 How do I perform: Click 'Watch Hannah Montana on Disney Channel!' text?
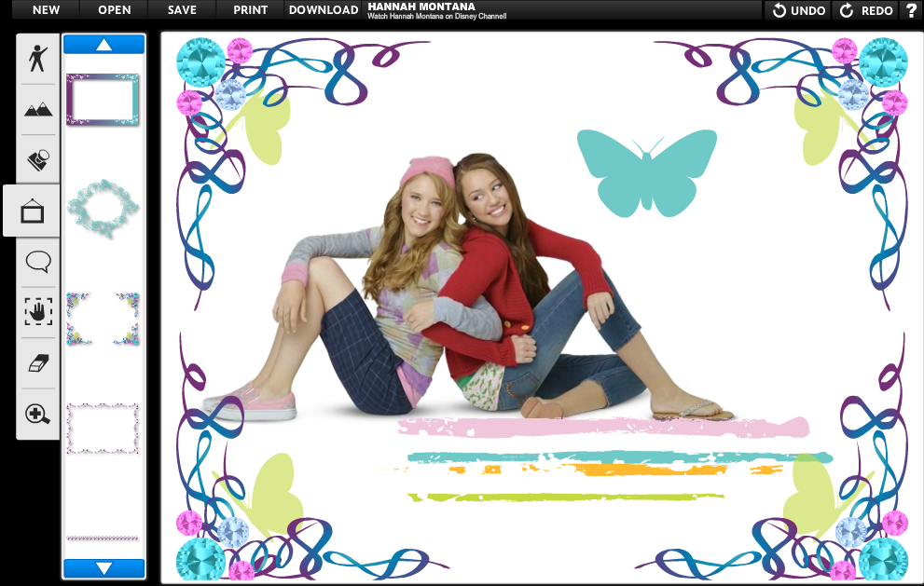437,17
